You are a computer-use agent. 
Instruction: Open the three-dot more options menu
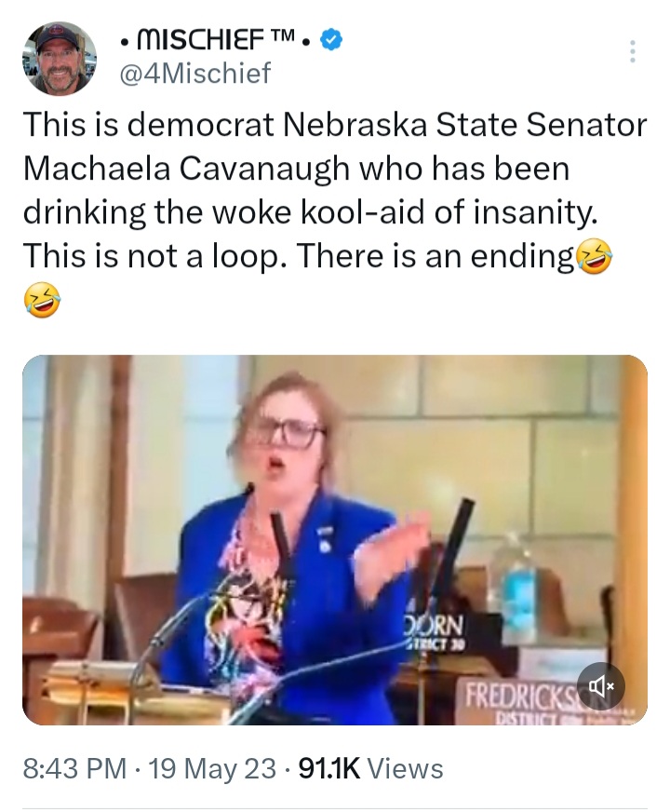point(632,51)
